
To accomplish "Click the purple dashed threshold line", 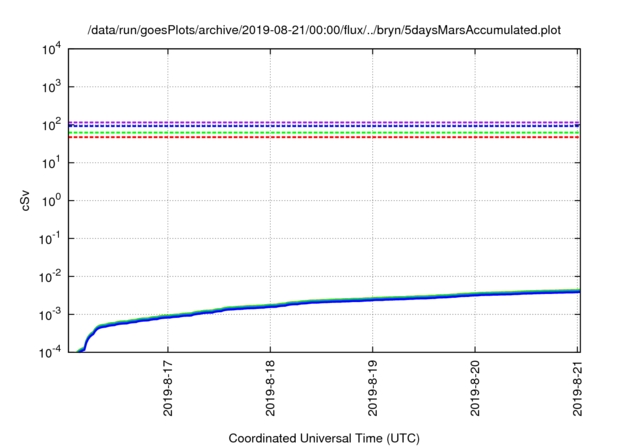I will (x=324, y=122).
